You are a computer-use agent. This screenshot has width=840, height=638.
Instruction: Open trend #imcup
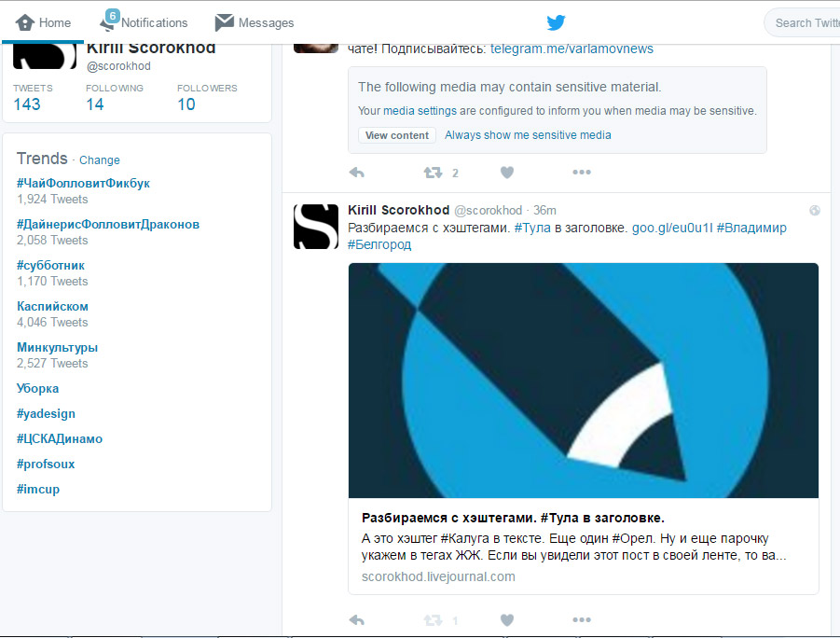click(38, 490)
